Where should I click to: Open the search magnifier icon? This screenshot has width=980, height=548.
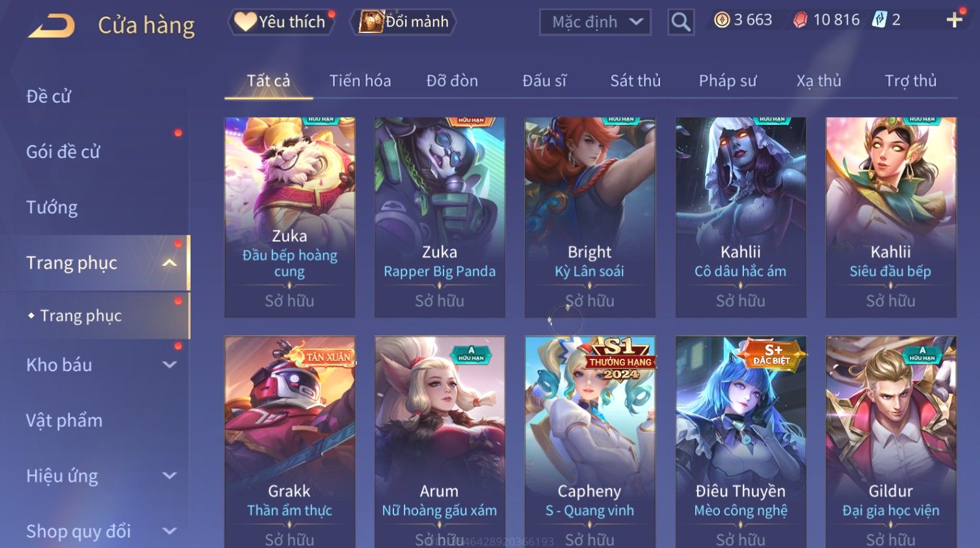tap(681, 22)
